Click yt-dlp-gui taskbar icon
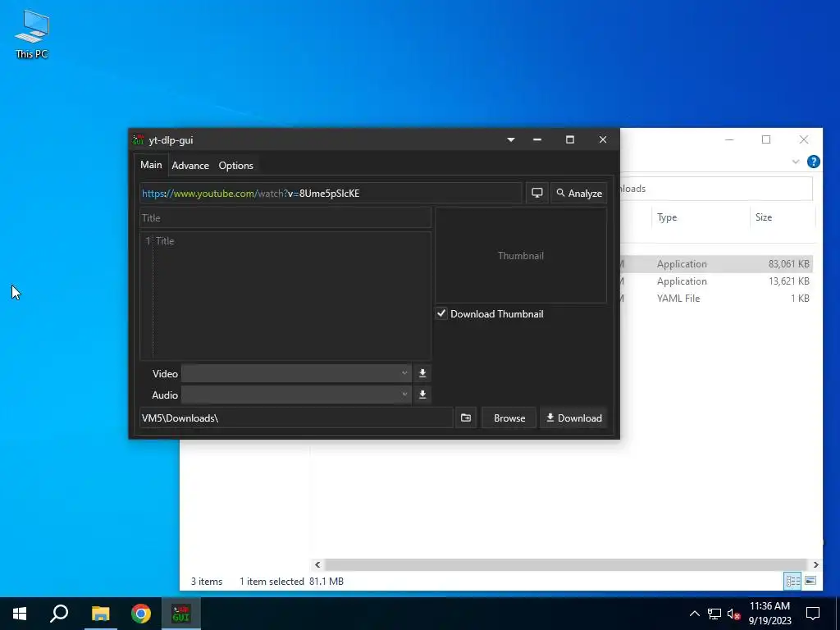 point(181,614)
